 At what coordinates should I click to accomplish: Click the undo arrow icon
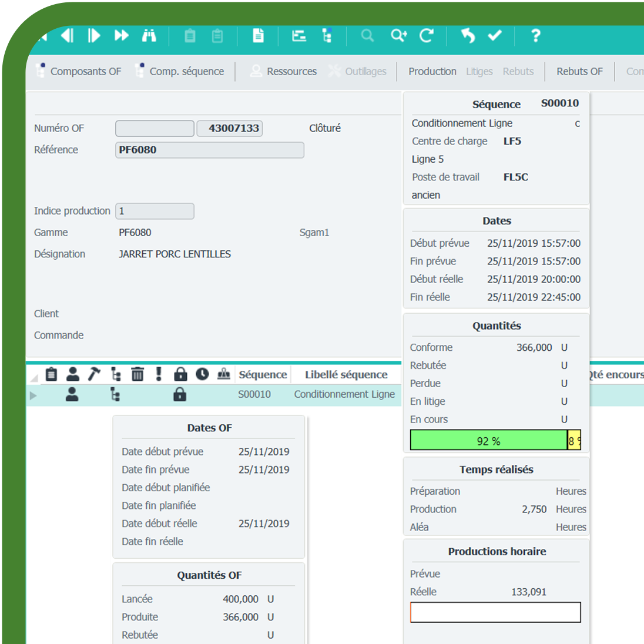coord(468,36)
